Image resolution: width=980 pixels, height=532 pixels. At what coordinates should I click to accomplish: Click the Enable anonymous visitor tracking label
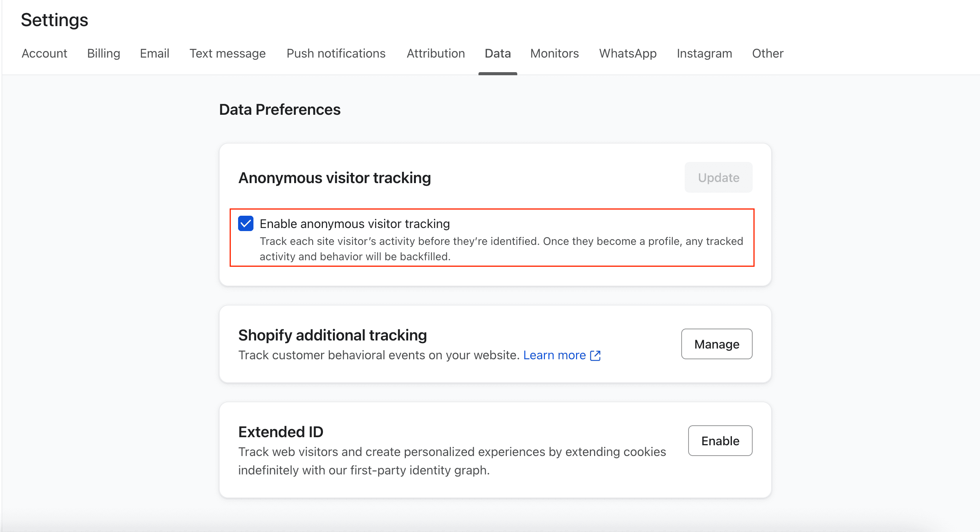click(x=355, y=224)
